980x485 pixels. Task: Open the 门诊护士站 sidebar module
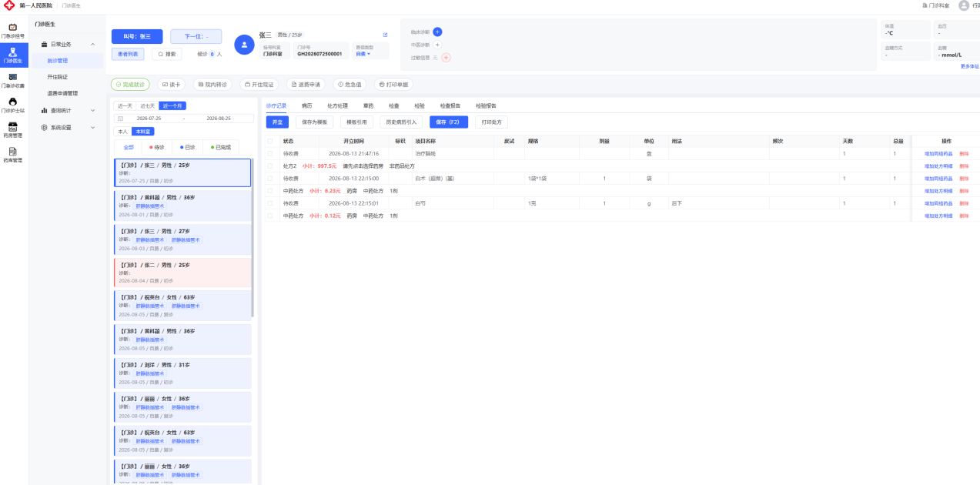tap(13, 105)
